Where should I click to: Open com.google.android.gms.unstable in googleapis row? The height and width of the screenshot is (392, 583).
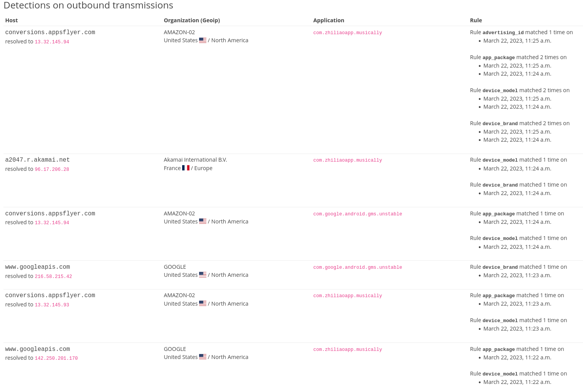coord(357,268)
